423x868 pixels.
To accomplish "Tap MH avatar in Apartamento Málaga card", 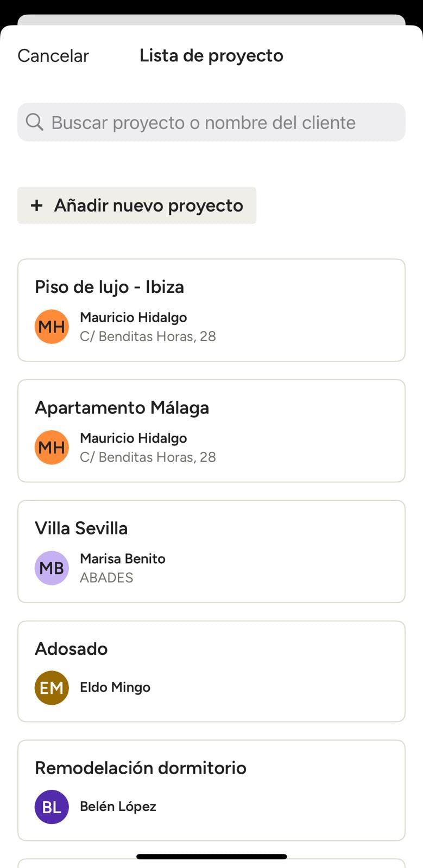I will click(x=52, y=448).
